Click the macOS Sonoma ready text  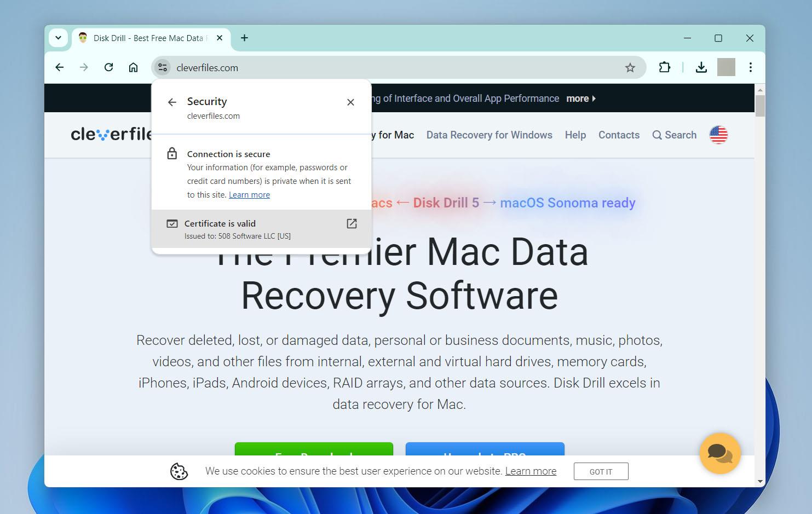tap(567, 203)
